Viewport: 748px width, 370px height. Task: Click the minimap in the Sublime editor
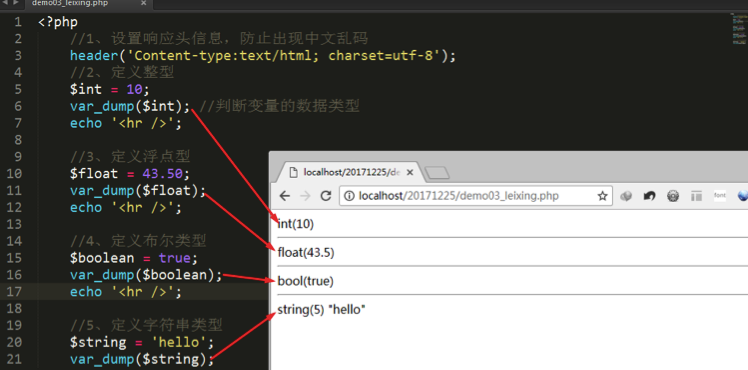[739, 29]
